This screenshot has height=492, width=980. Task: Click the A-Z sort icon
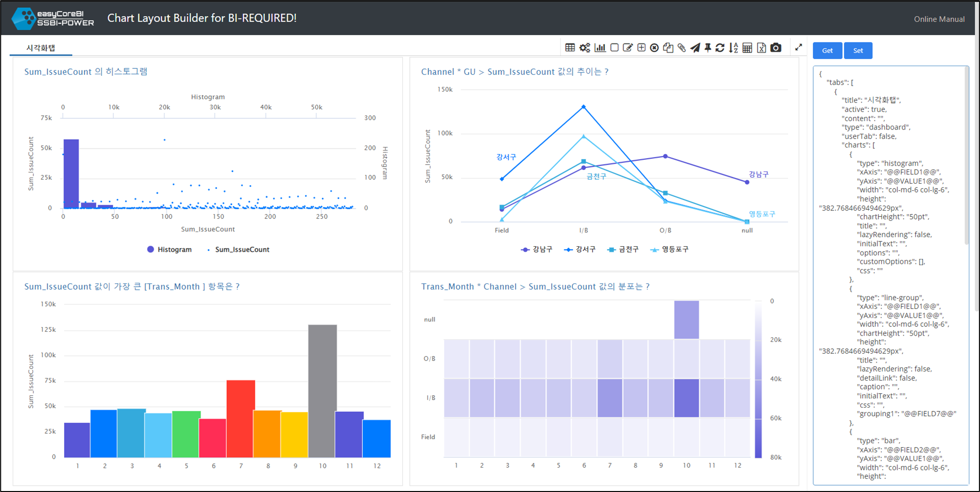733,48
